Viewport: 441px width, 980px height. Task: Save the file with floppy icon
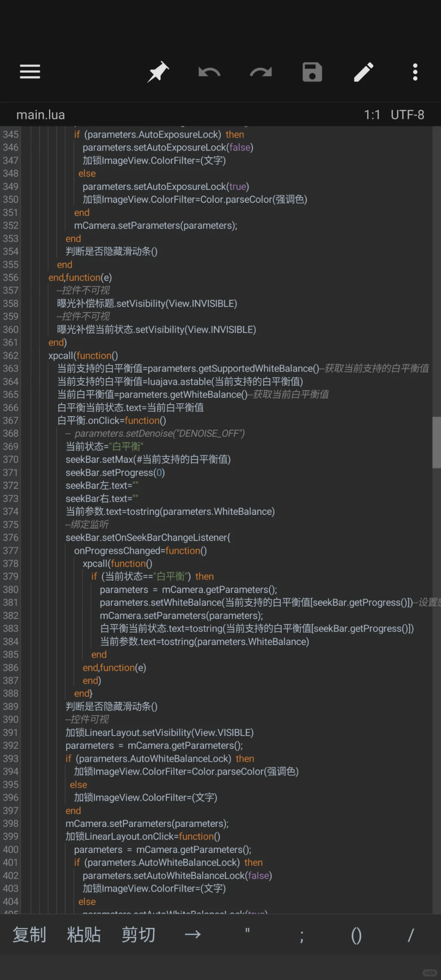click(x=312, y=72)
